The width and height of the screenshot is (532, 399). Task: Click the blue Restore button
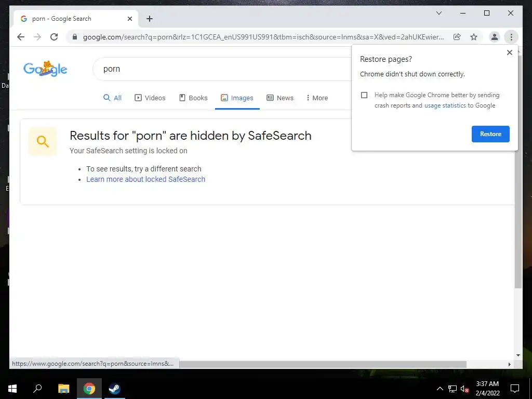(490, 134)
